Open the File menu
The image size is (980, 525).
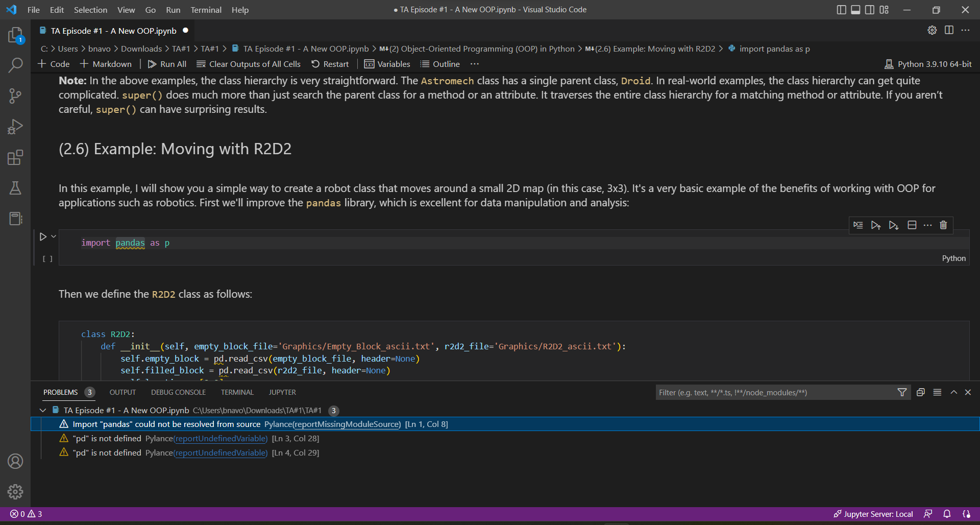34,10
